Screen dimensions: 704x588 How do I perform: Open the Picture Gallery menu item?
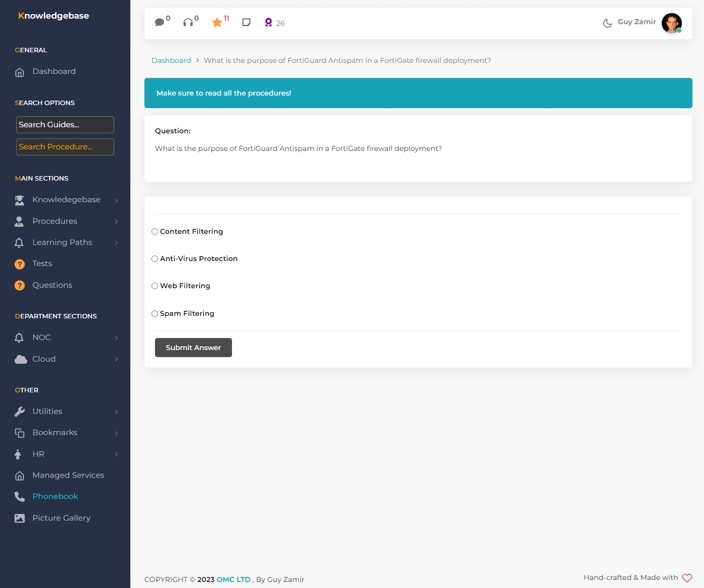61,518
